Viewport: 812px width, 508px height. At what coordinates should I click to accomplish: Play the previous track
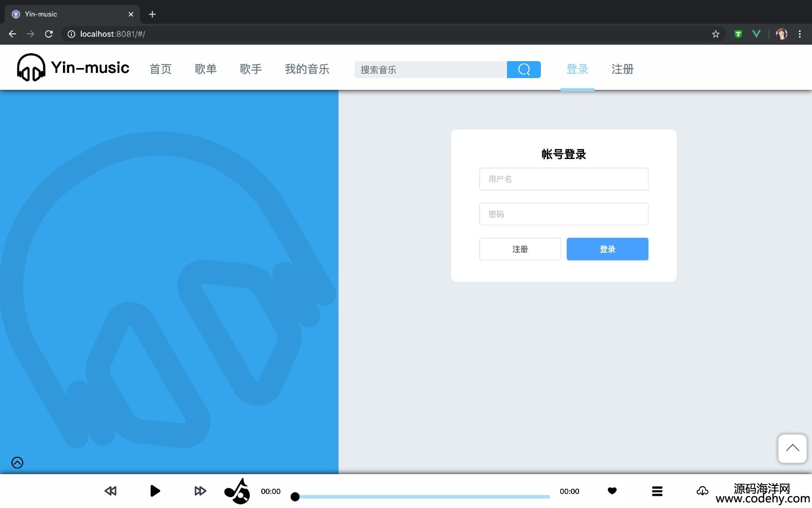coord(110,491)
